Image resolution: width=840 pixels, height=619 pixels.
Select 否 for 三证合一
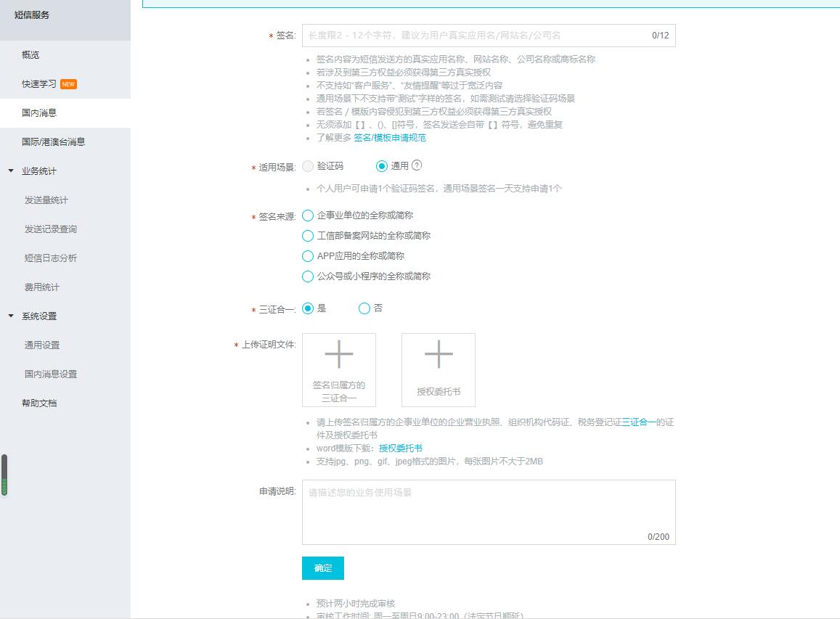tap(364, 308)
